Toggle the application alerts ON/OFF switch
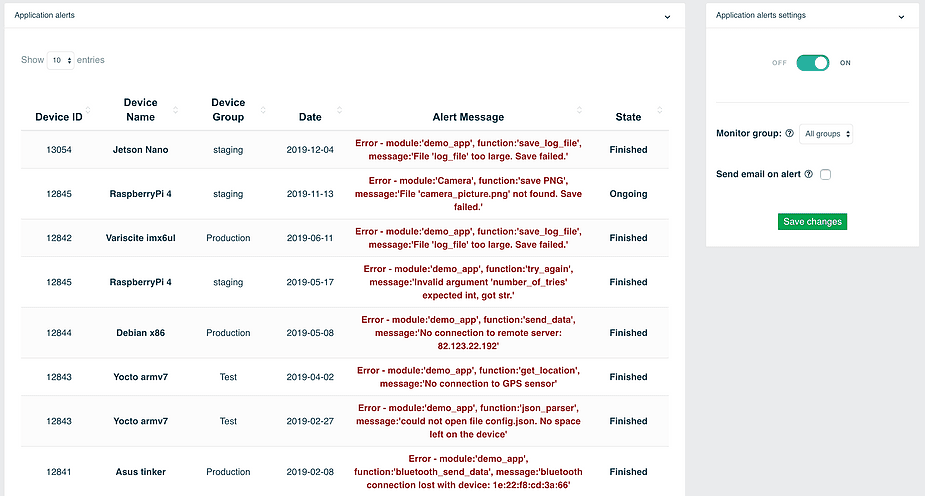 pos(812,63)
